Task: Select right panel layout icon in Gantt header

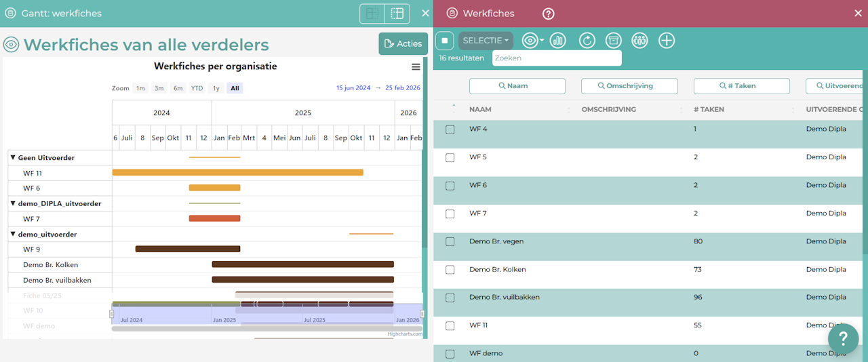Action: [x=397, y=14]
